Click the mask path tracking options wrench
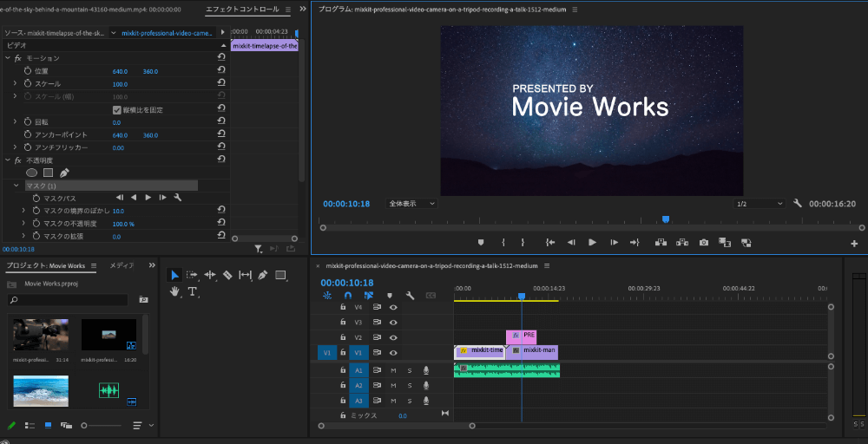The height and width of the screenshot is (444, 868). (178, 198)
